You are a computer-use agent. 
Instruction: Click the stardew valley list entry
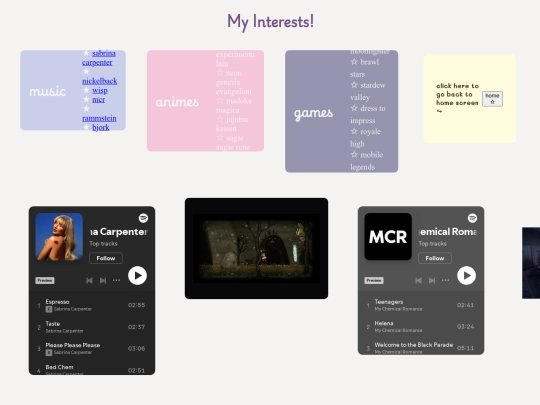[x=368, y=91]
